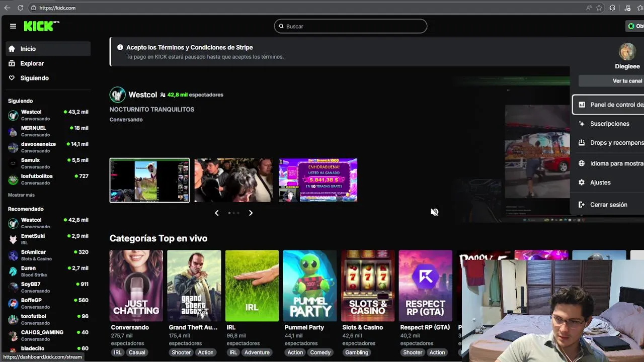Open Idioma para mostrar menu item
The height and width of the screenshot is (362, 644).
(608, 163)
